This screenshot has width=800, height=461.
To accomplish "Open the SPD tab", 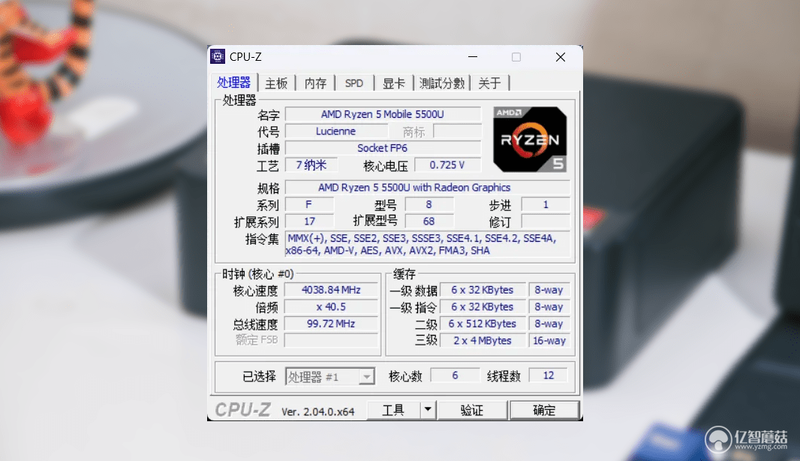I will (354, 83).
